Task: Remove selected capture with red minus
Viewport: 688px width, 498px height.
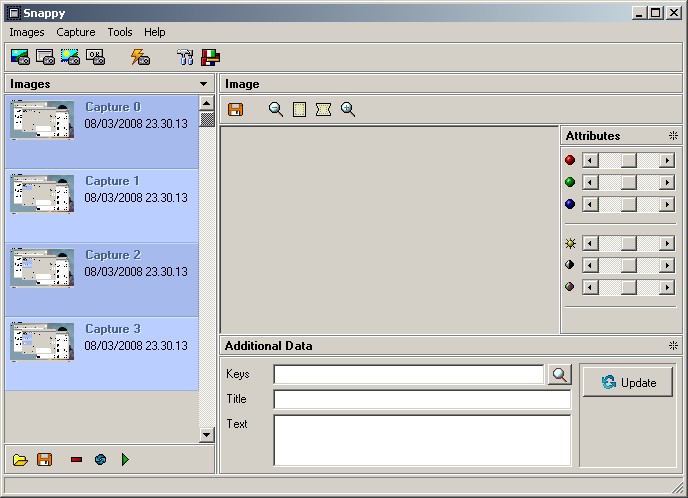Action: pos(76,460)
